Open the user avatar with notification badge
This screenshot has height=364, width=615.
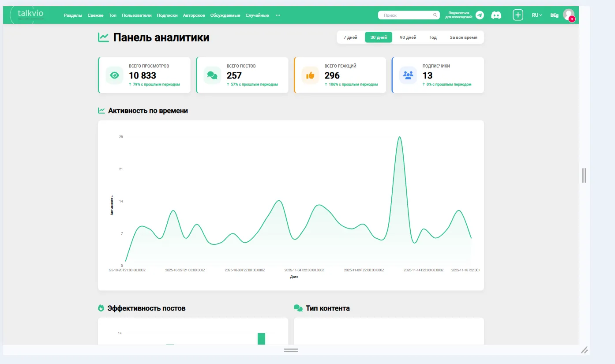(x=569, y=15)
